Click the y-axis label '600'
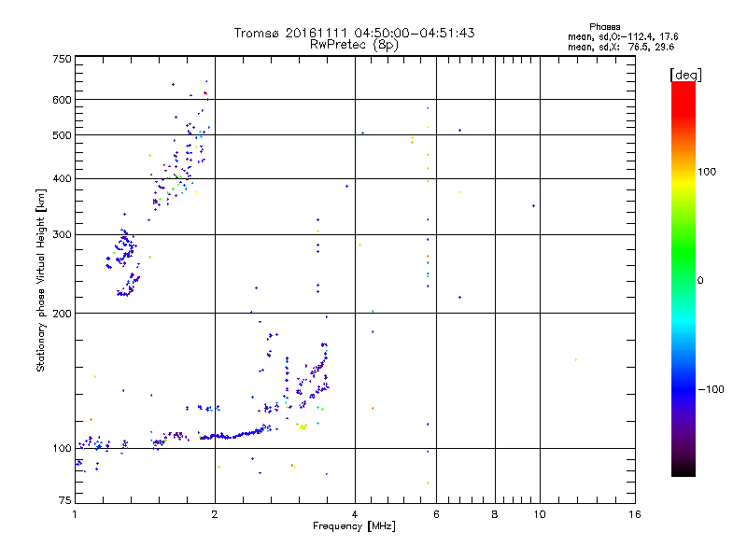 coord(62,100)
